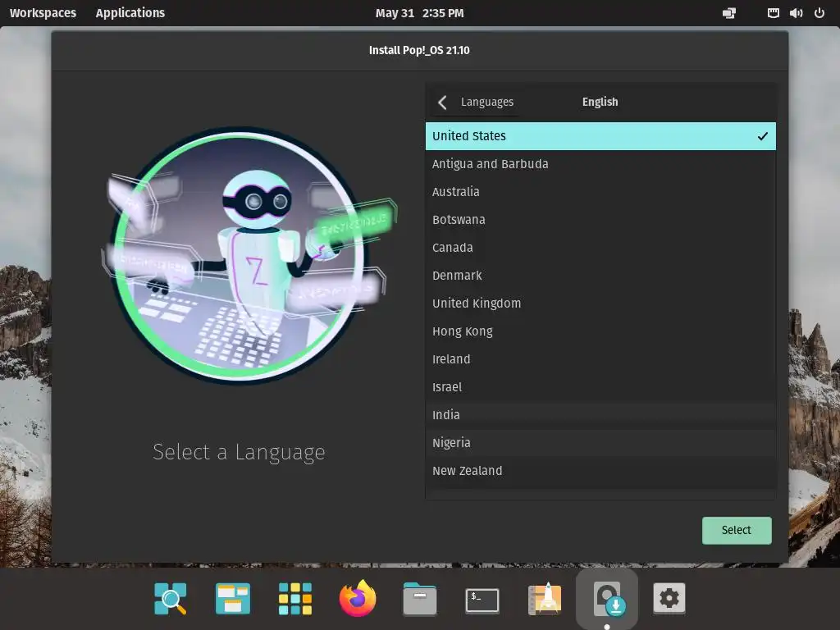Select New Zealand region
This screenshot has height=630, width=840.
[600, 470]
